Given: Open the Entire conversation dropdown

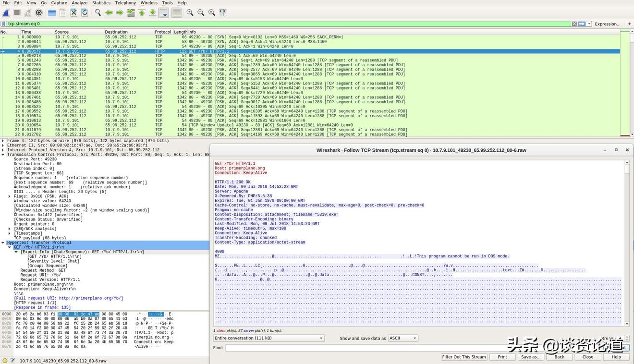Looking at the screenshot, I should pos(269,338).
